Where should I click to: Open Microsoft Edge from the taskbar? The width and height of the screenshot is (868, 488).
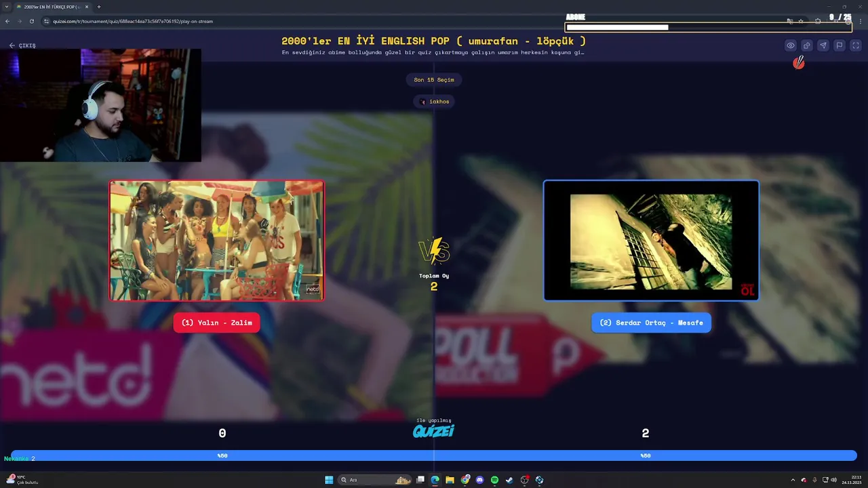click(x=435, y=480)
